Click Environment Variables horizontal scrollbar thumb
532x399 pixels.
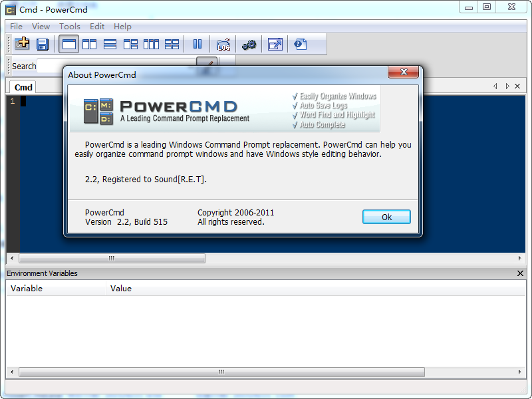tap(221, 372)
